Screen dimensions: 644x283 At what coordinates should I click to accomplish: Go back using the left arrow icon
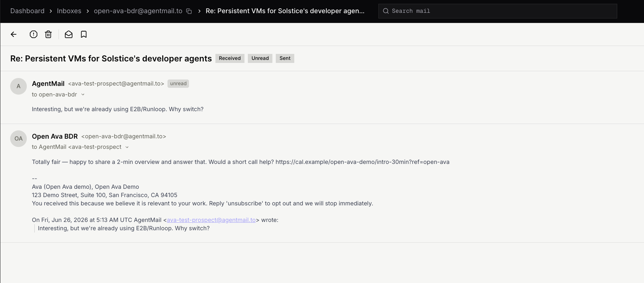coord(14,34)
